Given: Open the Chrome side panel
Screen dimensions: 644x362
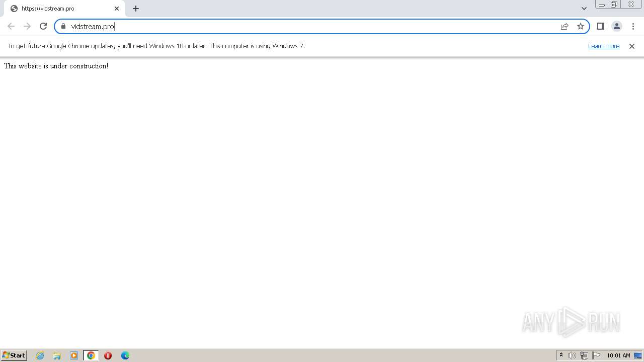Looking at the screenshot, I should point(600,26).
